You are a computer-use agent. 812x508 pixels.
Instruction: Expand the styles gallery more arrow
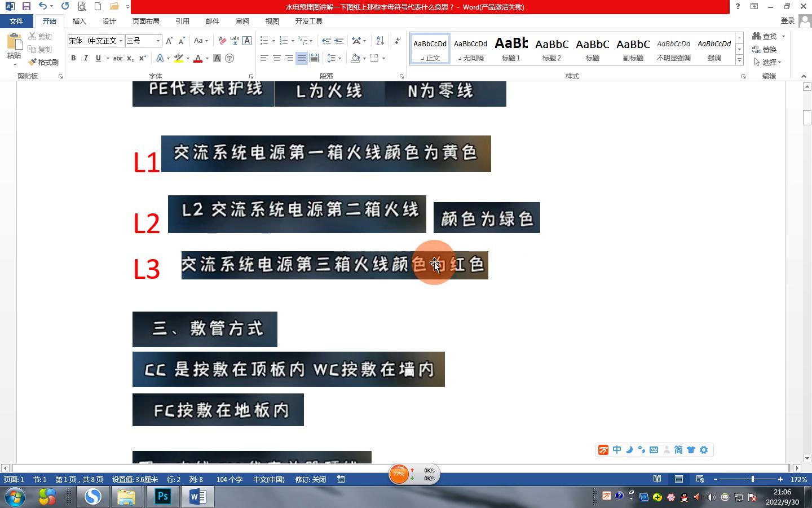click(x=739, y=60)
